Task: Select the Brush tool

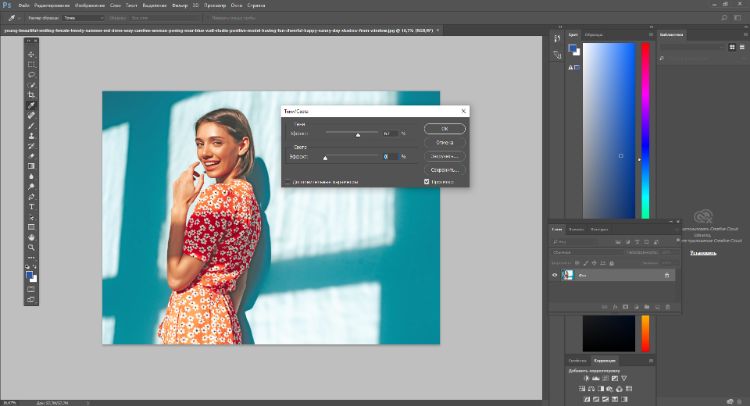Action: [31, 125]
